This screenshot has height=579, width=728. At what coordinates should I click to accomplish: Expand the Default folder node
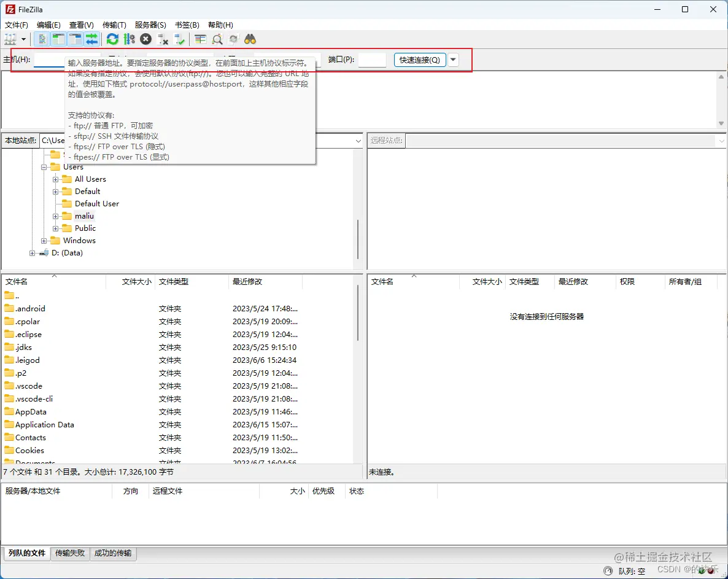coord(56,192)
